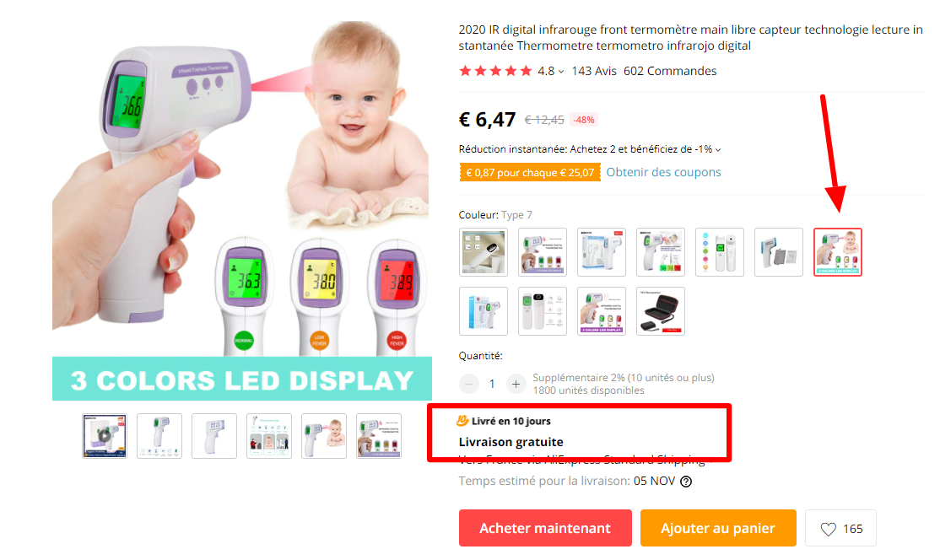Expand the Réduction instantanée details chevron
Viewport: 940px width, 560px height.
point(717,150)
